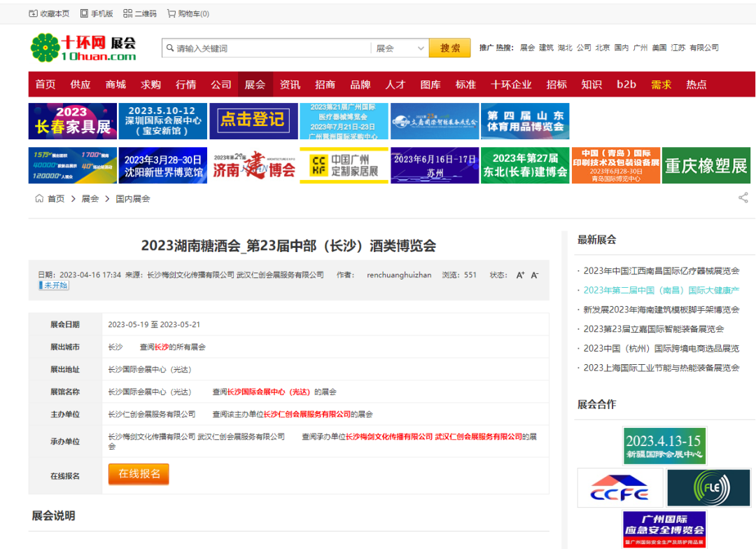Open 2023年第二届中国（南昌）国际大健康产 link
Screen dimensions: 756x549
tap(661, 290)
